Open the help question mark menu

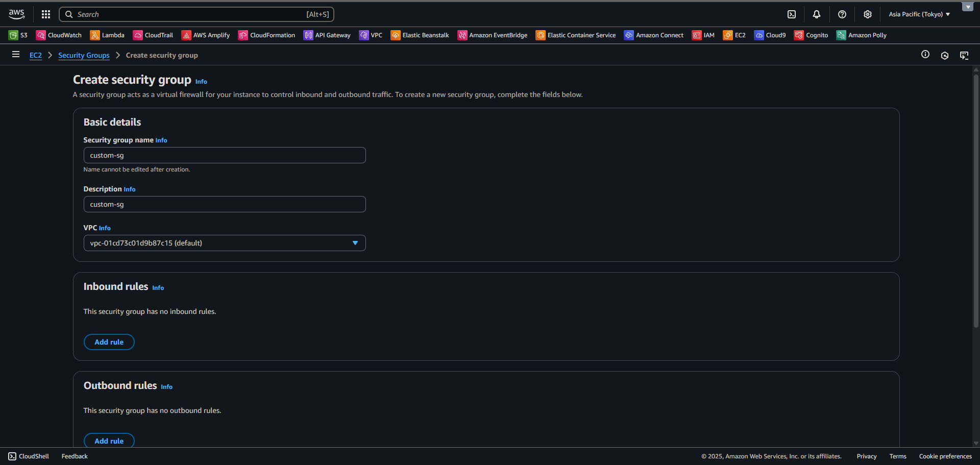(x=842, y=14)
